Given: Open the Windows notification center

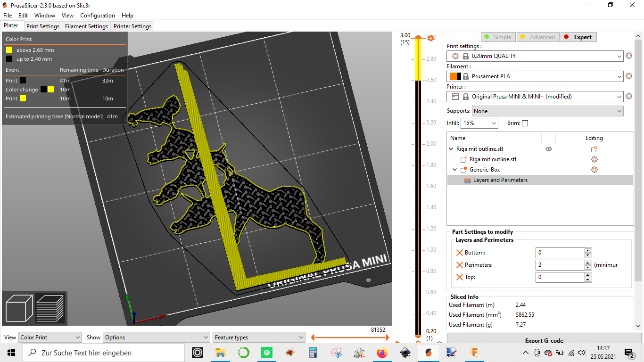Looking at the screenshot, I should pyautogui.click(x=629, y=353).
